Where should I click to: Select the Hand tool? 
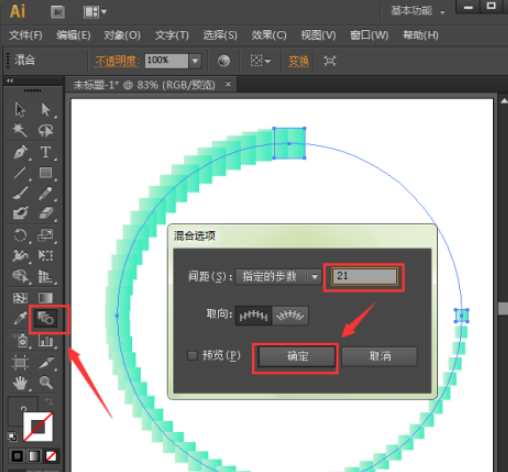click(x=20, y=383)
